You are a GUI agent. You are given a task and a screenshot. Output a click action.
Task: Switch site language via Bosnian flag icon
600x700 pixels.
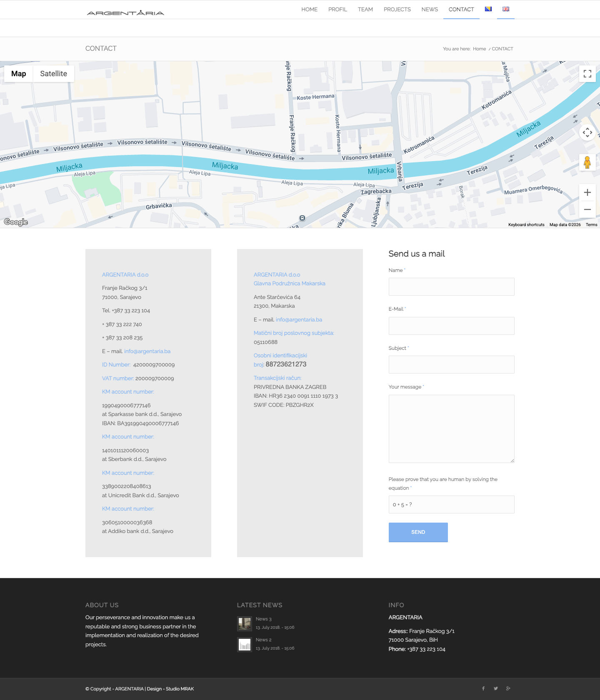(488, 9)
